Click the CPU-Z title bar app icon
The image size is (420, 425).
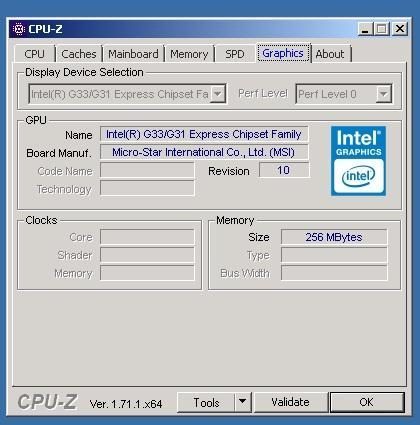[19, 29]
